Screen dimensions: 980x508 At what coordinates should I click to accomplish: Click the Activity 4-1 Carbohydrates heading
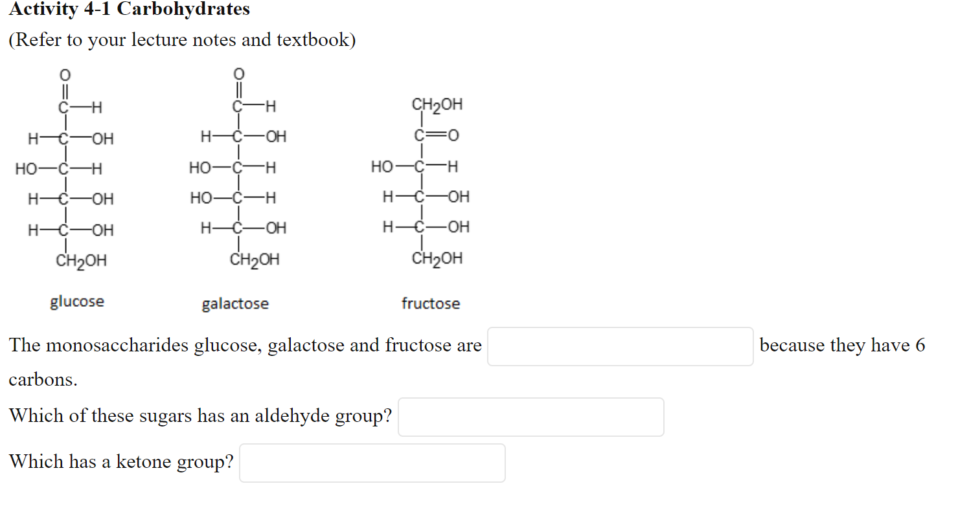130,9
